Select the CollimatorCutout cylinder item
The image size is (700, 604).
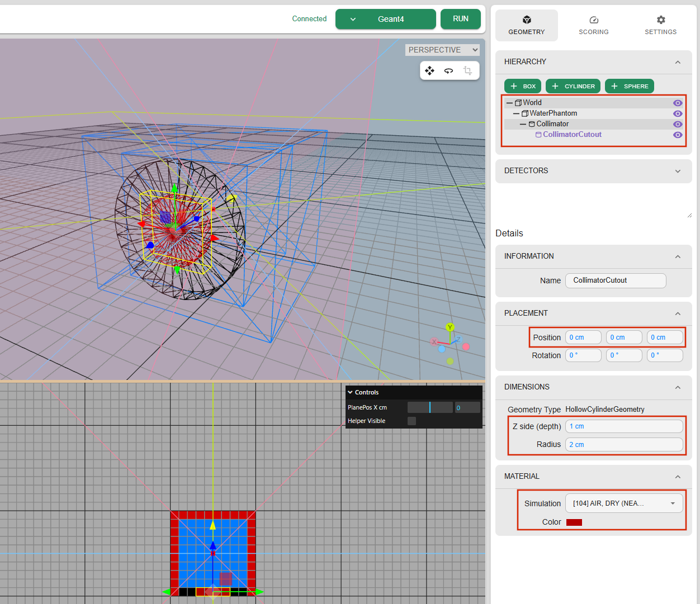pyautogui.click(x=571, y=135)
